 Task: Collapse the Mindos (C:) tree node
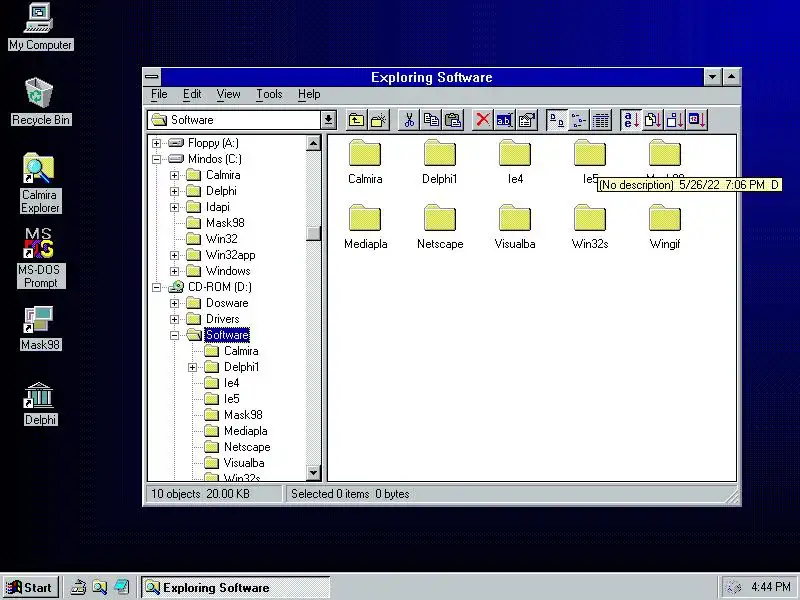click(x=157, y=159)
